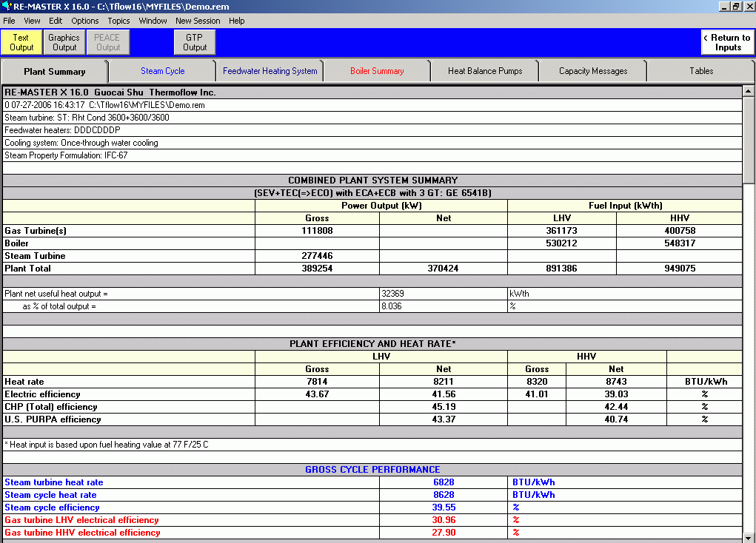Click the scrollbar down arrow
Image resolution: width=756 pixels, height=543 pixels.
[749, 538]
